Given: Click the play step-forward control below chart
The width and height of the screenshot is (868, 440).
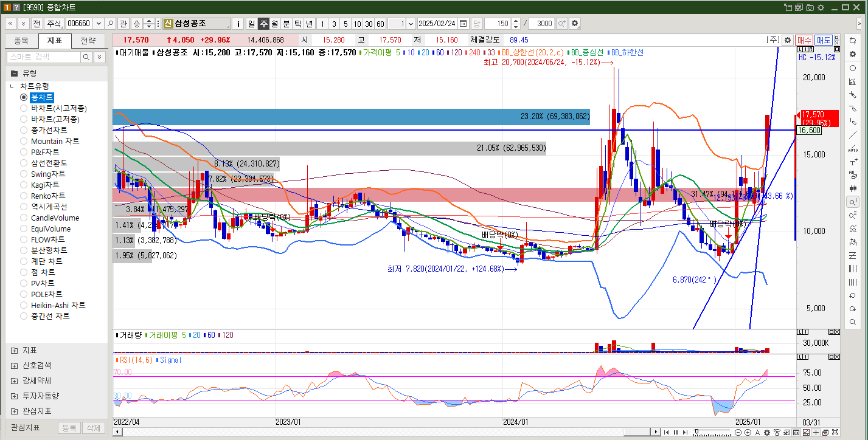Looking at the screenshot, I should tap(685, 432).
